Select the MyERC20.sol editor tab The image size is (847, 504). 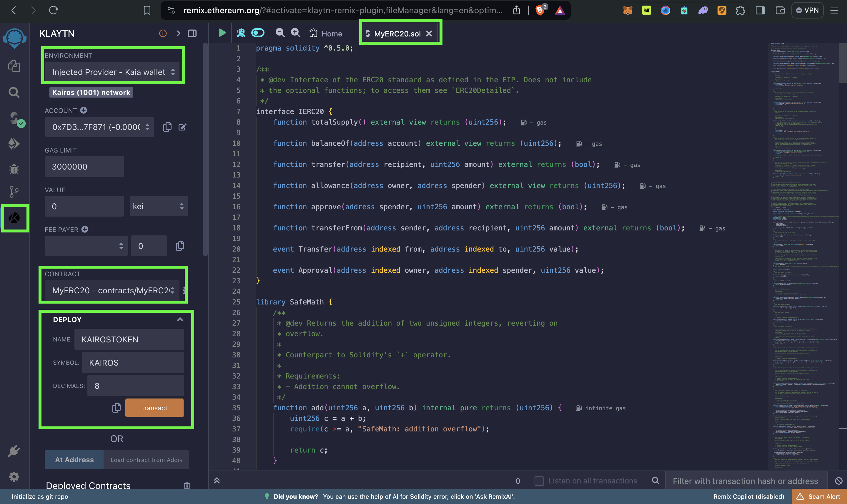pyautogui.click(x=397, y=34)
